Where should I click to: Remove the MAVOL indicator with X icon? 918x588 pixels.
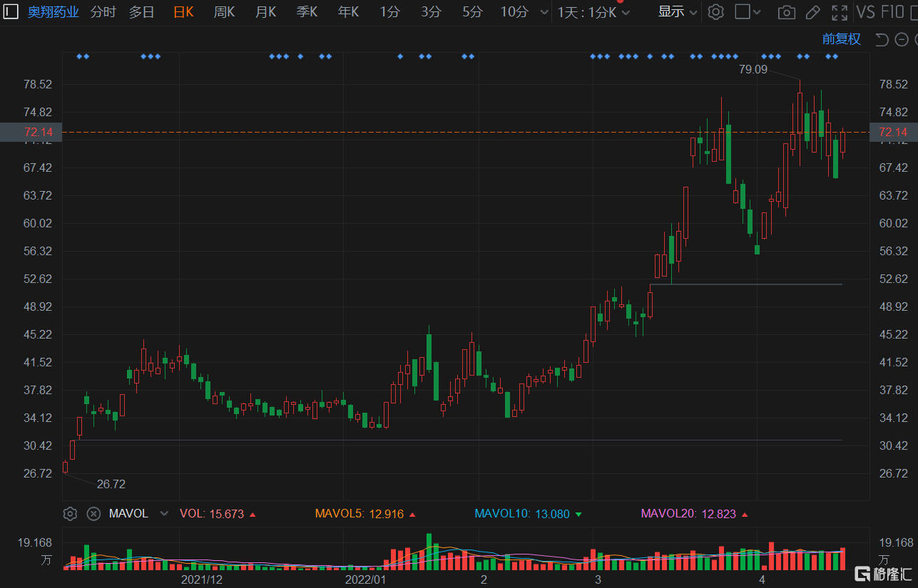pos(93,514)
